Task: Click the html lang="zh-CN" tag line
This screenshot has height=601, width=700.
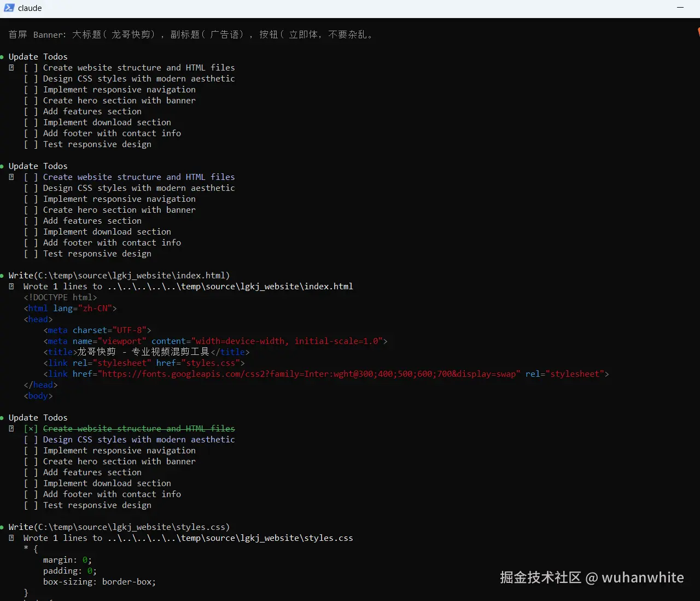Action: point(70,308)
